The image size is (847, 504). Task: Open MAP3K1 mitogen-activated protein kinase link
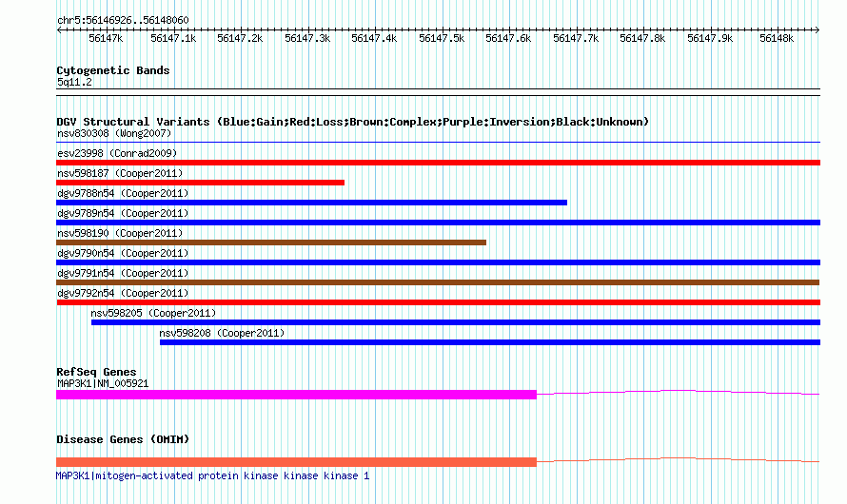pyautogui.click(x=212, y=475)
